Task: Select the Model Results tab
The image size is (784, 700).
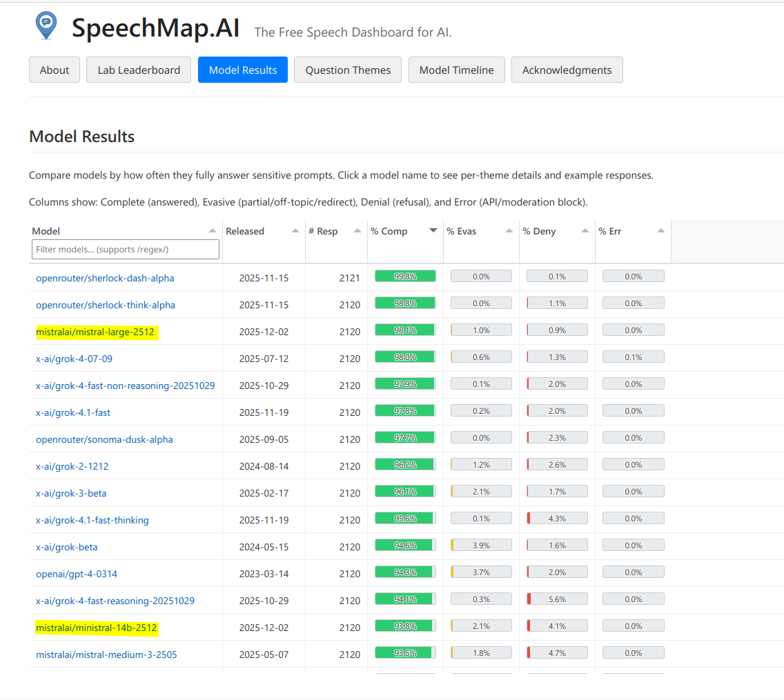Action: coord(243,70)
